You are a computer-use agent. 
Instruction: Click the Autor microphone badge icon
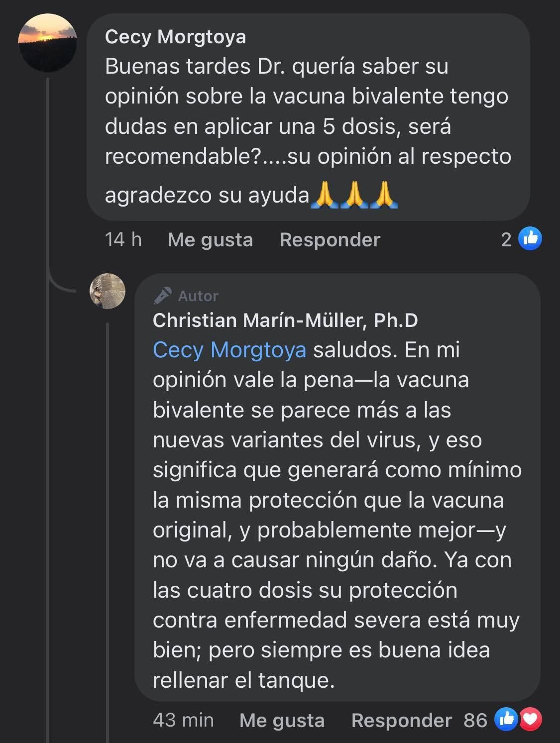(x=163, y=296)
